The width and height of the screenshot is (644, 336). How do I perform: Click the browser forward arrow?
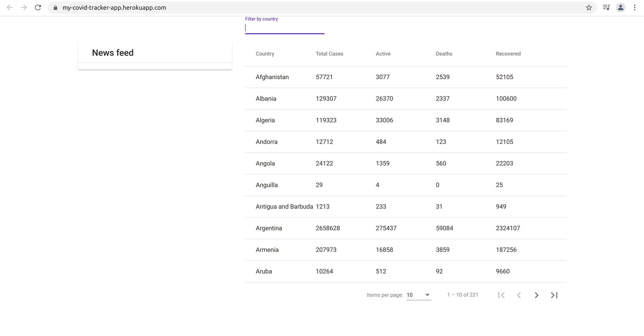[24, 7]
